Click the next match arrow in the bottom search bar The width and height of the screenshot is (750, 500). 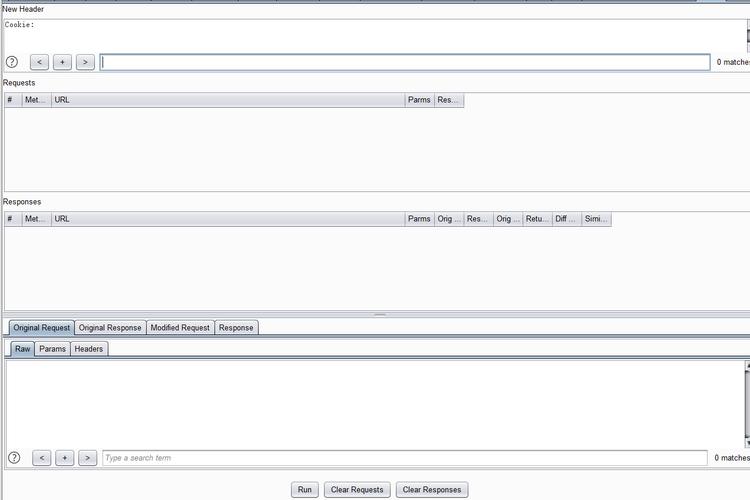(x=87, y=458)
